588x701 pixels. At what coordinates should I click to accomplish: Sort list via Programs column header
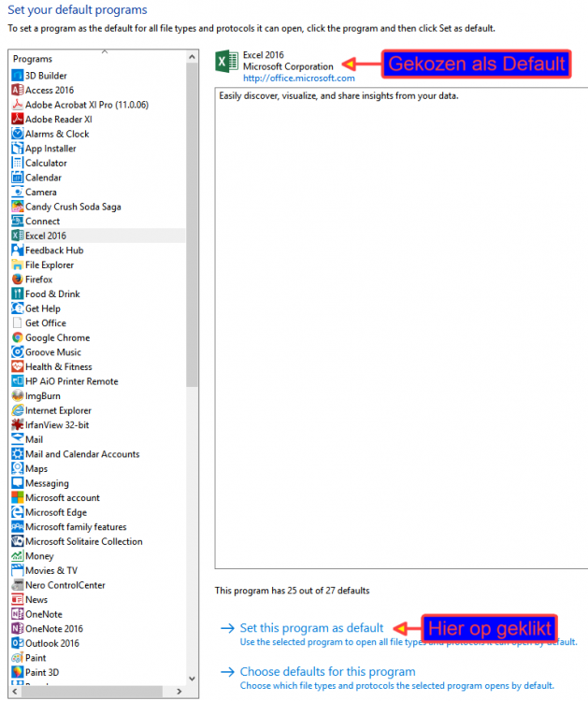[x=32, y=59]
